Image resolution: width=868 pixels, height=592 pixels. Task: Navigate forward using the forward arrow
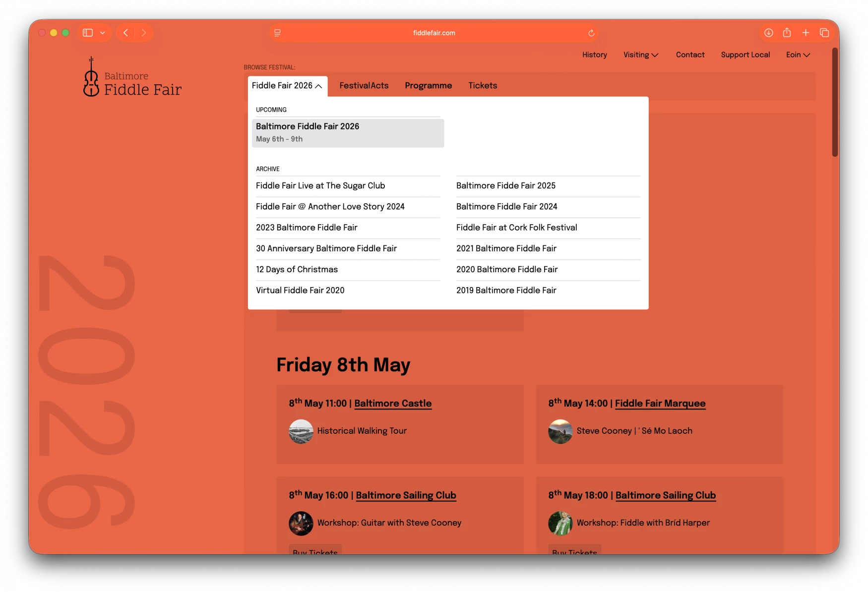tap(144, 33)
